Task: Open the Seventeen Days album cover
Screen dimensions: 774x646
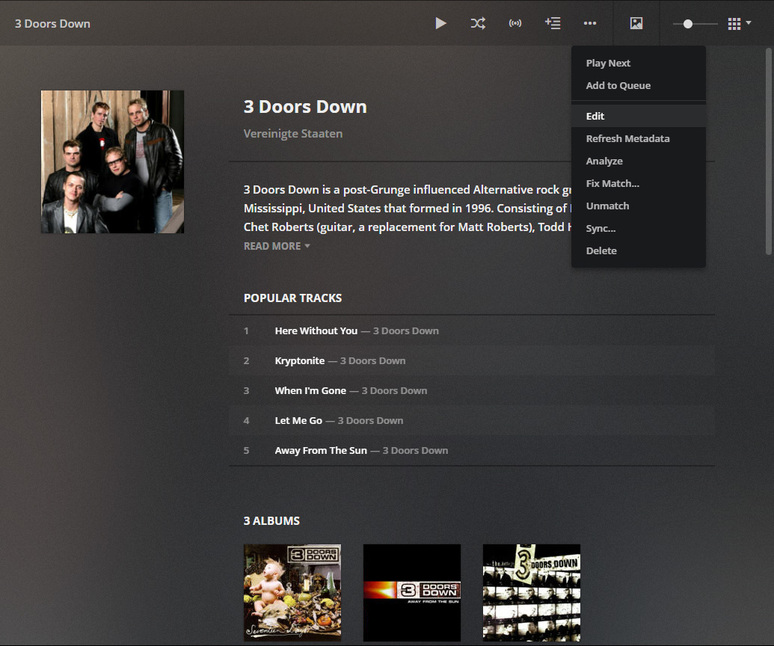Action: pyautogui.click(x=292, y=593)
